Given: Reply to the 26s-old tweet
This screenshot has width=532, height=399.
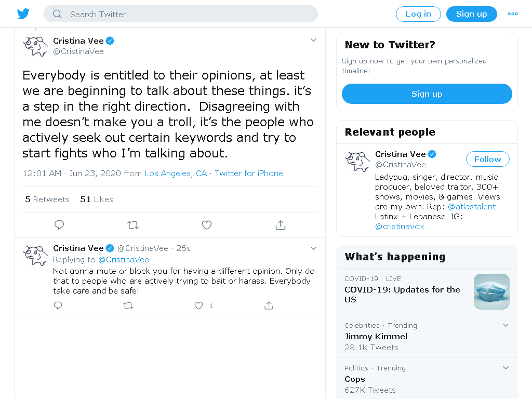Looking at the screenshot, I should [58, 305].
